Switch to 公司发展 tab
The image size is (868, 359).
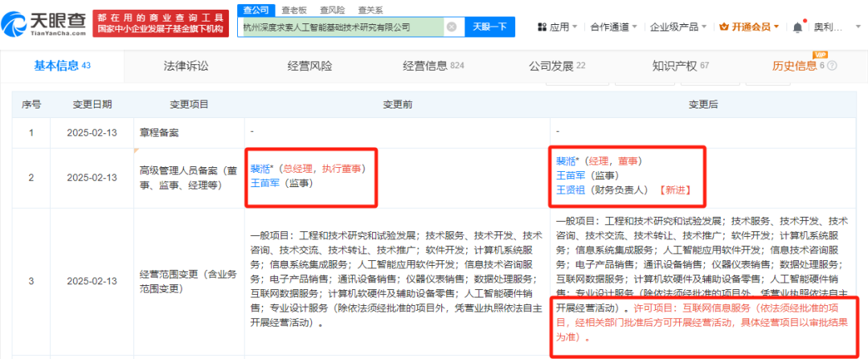(558, 67)
